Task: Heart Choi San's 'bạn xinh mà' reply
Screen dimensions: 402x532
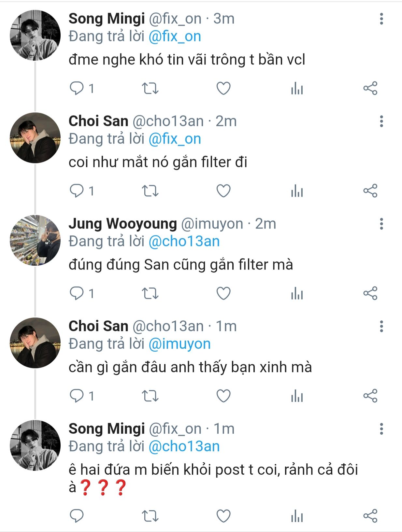Action: pos(223,396)
